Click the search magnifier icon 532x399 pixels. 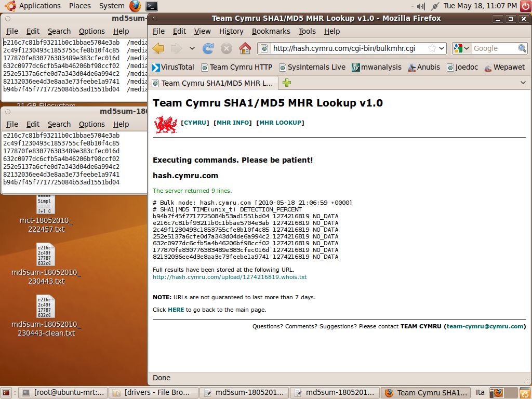pyautogui.click(x=522, y=48)
